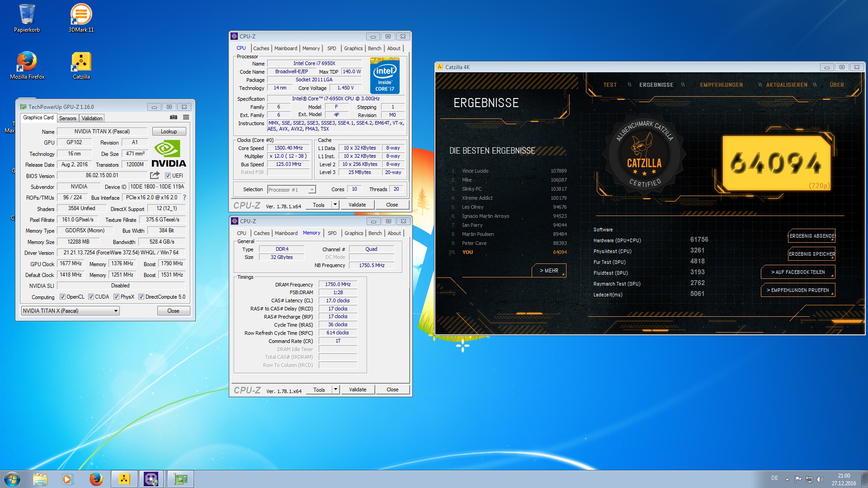Open Windows Explorer from the taskbar
The width and height of the screenshot is (868, 488).
[40, 479]
